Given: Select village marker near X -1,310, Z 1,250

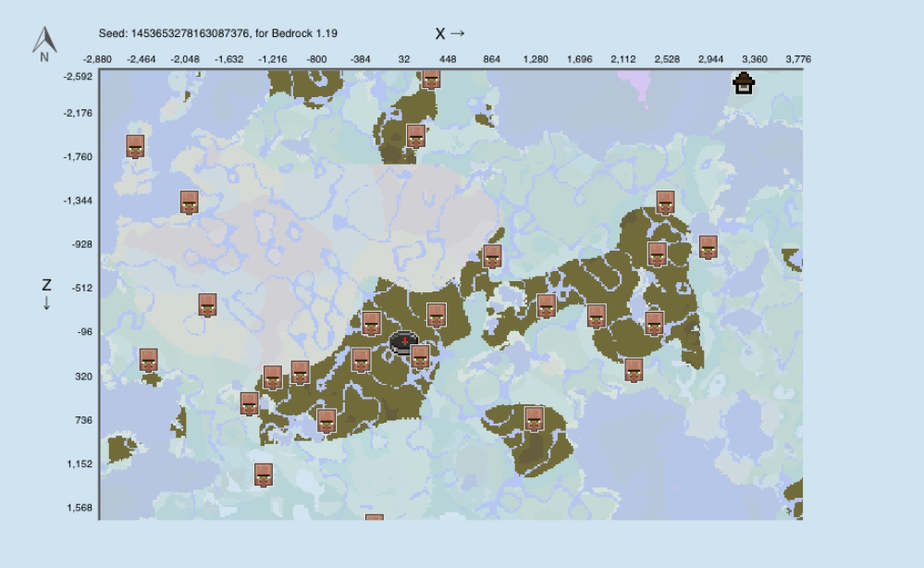Looking at the screenshot, I should 264,475.
